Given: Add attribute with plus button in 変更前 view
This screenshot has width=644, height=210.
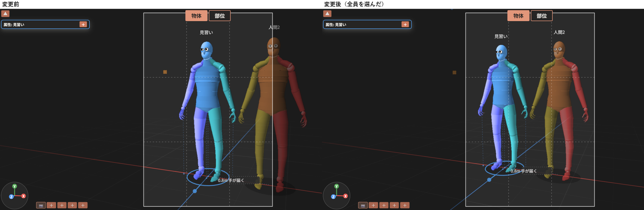Looking at the screenshot, I should pos(83,25).
